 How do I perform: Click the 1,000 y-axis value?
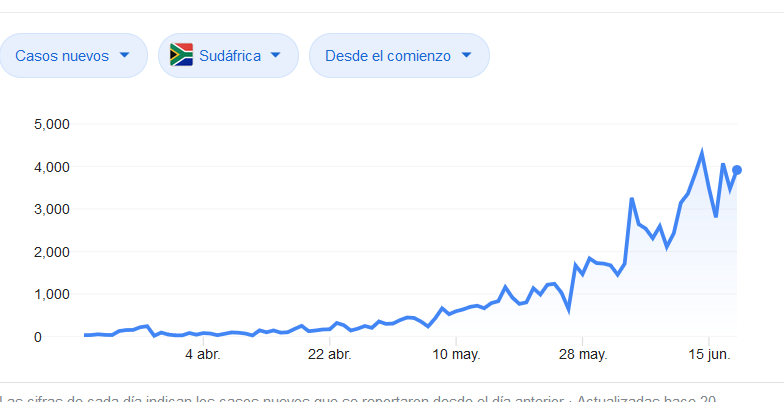pyautogui.click(x=51, y=294)
